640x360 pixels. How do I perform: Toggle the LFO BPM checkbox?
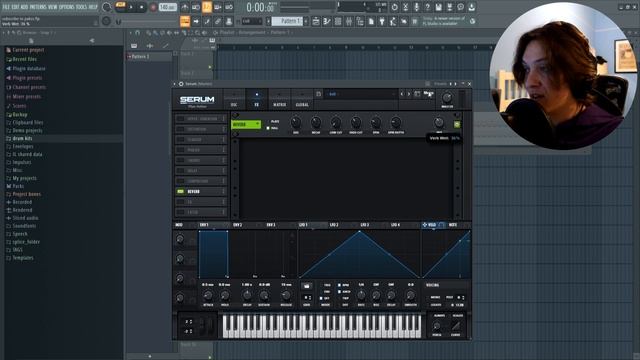coord(340,285)
